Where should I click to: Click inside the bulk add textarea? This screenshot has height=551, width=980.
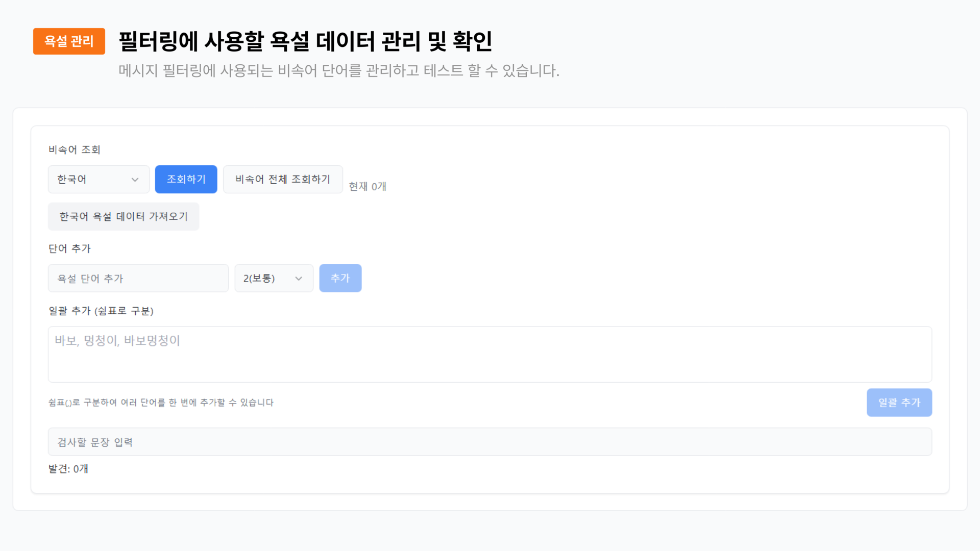pyautogui.click(x=489, y=355)
